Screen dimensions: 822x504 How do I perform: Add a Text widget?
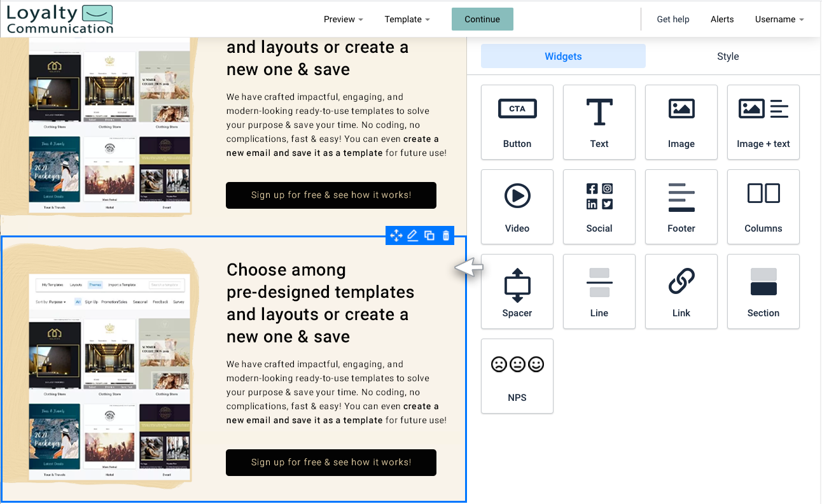pyautogui.click(x=599, y=122)
